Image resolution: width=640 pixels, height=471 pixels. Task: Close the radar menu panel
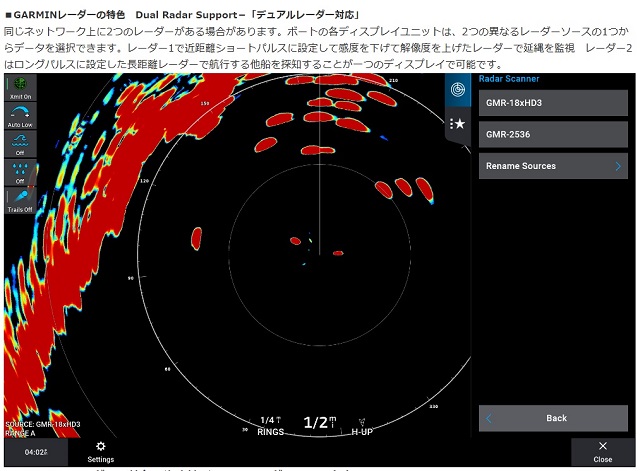602,452
